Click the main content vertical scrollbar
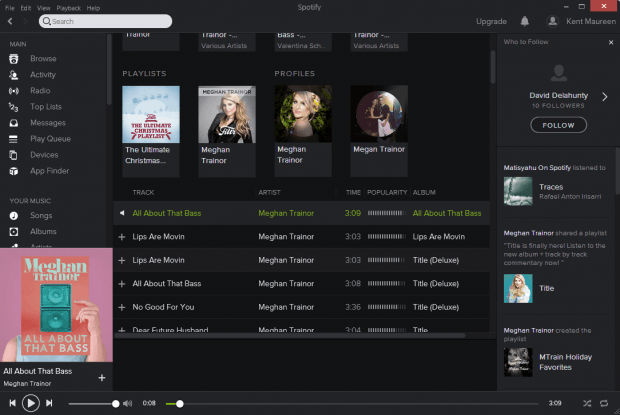620x415 pixels. 493,67
